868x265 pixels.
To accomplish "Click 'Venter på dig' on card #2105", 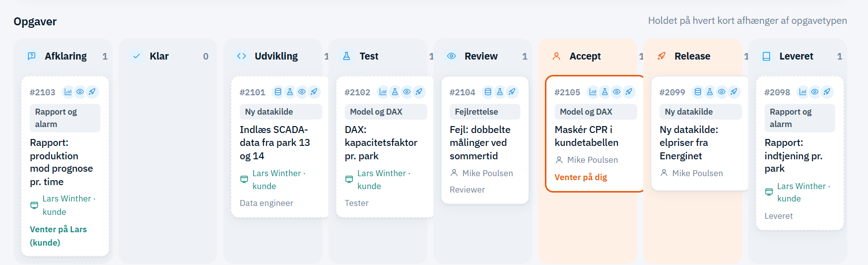I will (581, 177).
